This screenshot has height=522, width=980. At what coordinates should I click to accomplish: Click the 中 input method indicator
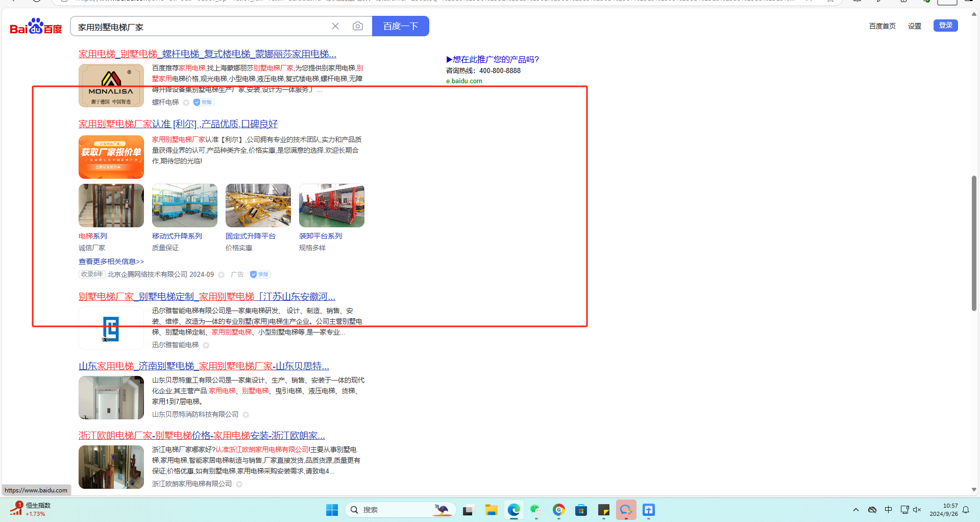pos(888,510)
